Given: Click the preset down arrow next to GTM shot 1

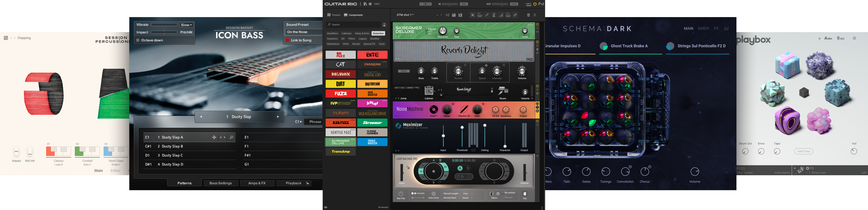Looking at the screenshot, I should tap(441, 15).
